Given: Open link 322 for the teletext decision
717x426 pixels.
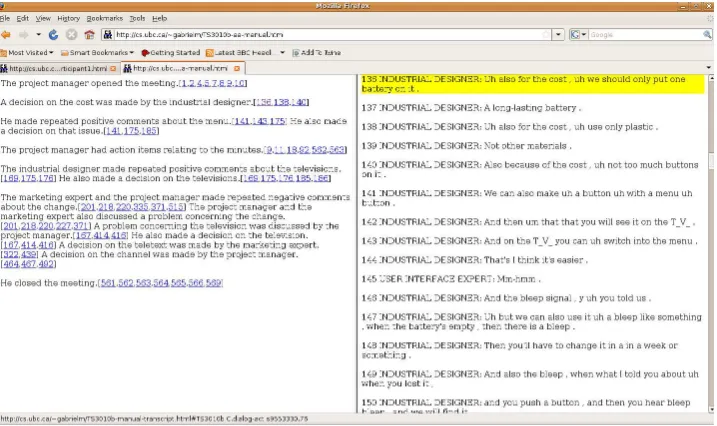Looking at the screenshot, I should coord(11,255).
